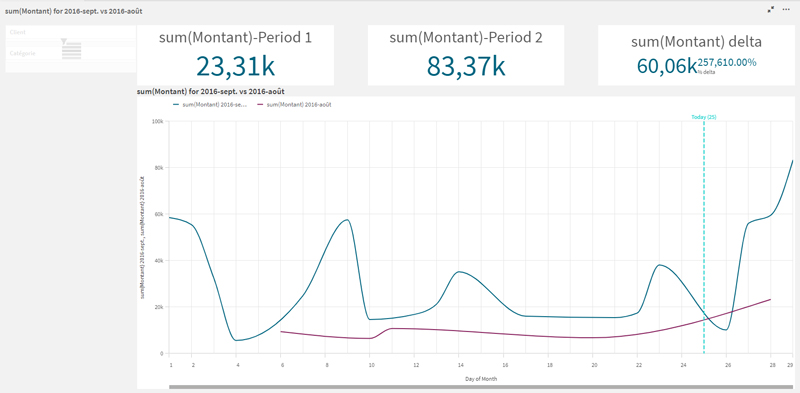Viewport: 800px width, 393px height.
Task: Click the 100k y-axis label
Action: click(x=158, y=121)
